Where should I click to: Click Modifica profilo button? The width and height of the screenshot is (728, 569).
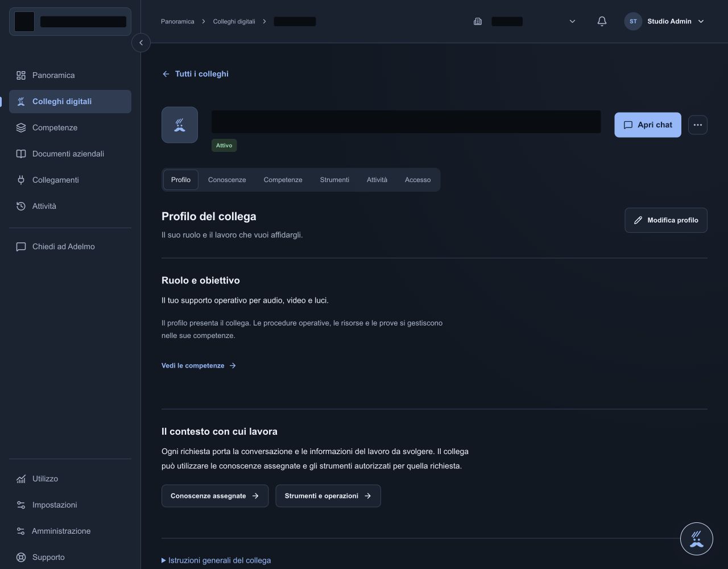(666, 220)
